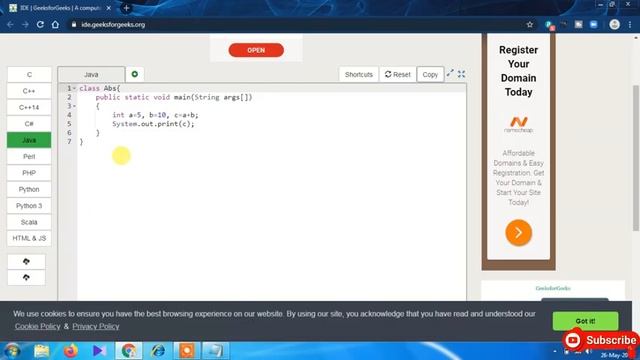Go back with the browser back arrow
The height and width of the screenshot is (360, 640).
coord(10,24)
